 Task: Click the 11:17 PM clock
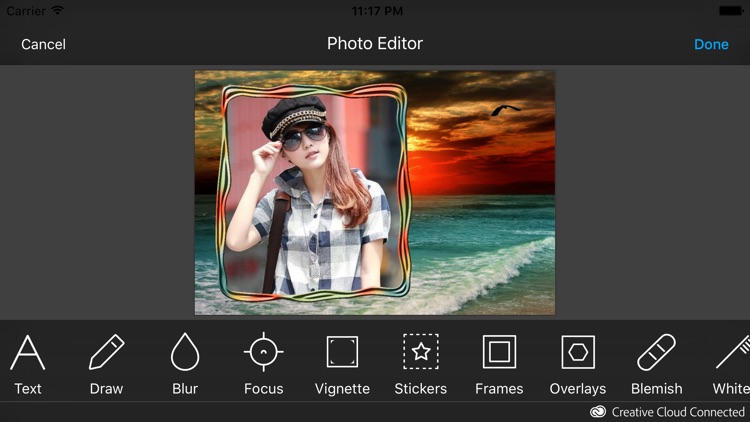[377, 11]
